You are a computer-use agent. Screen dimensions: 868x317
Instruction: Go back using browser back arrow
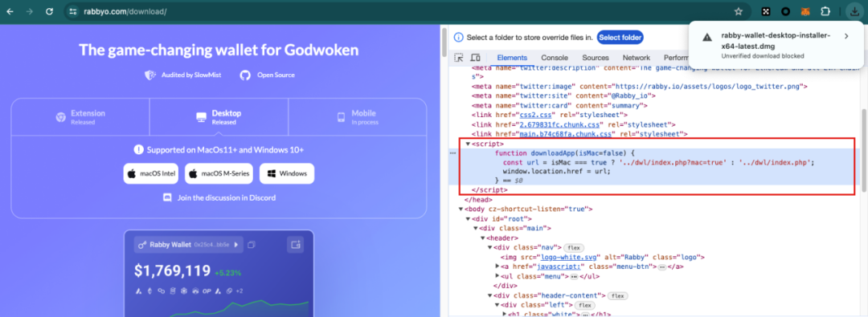pyautogui.click(x=10, y=11)
